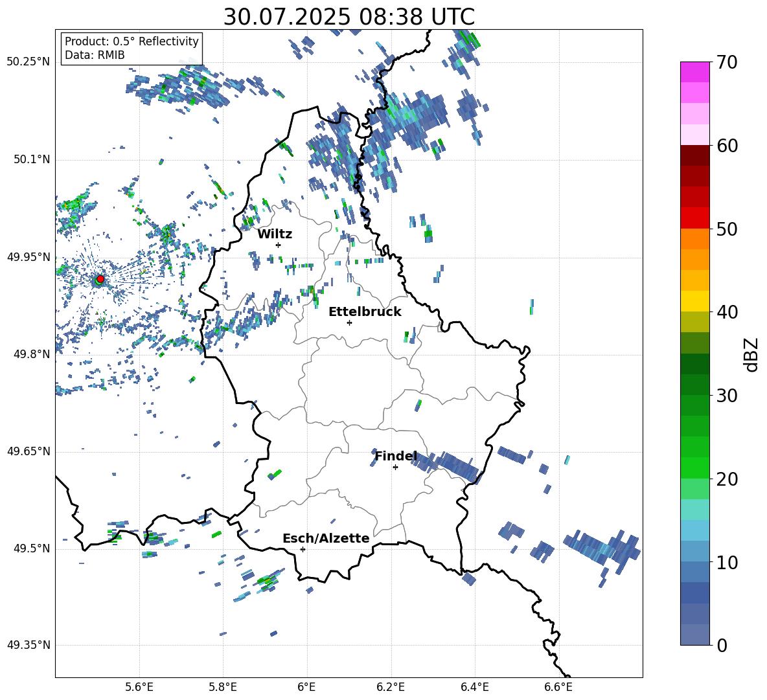Screen dimensions: 767x700
Task: Click the 50.25°N latitude label
Action: pyautogui.click(x=29, y=62)
